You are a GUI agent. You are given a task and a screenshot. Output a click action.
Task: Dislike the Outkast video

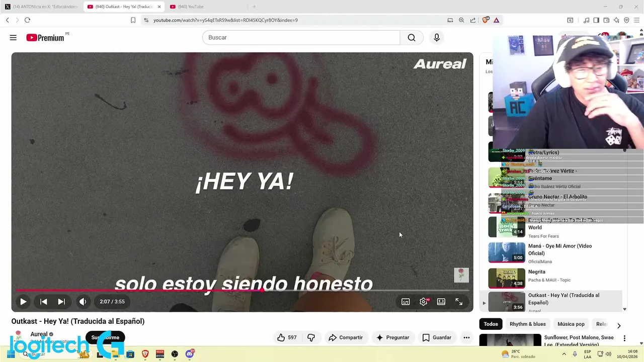[x=311, y=337]
